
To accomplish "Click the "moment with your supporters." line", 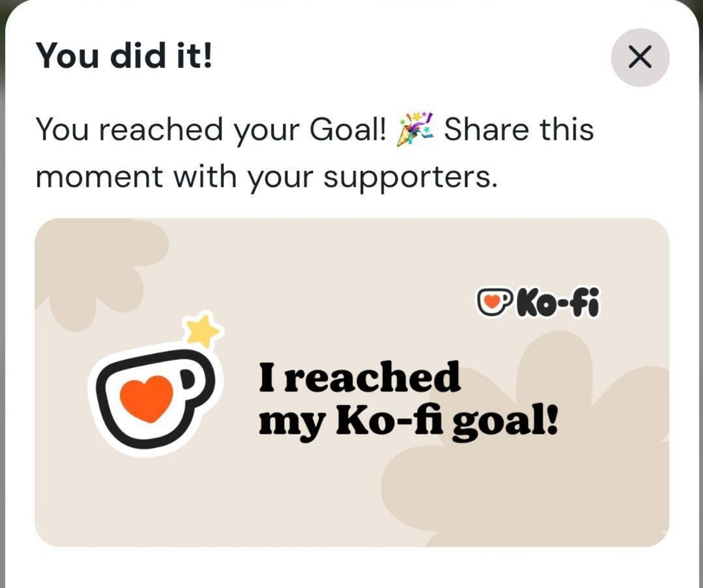I will pos(266,177).
